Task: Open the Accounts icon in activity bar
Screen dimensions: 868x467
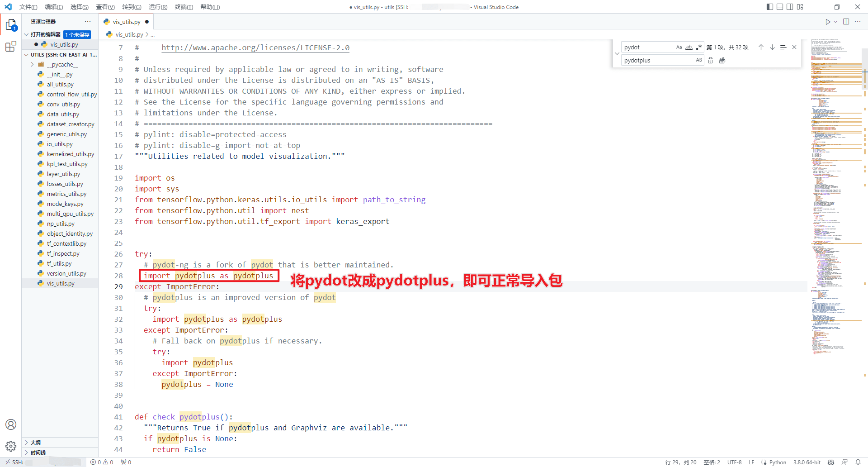Action: tap(11, 424)
